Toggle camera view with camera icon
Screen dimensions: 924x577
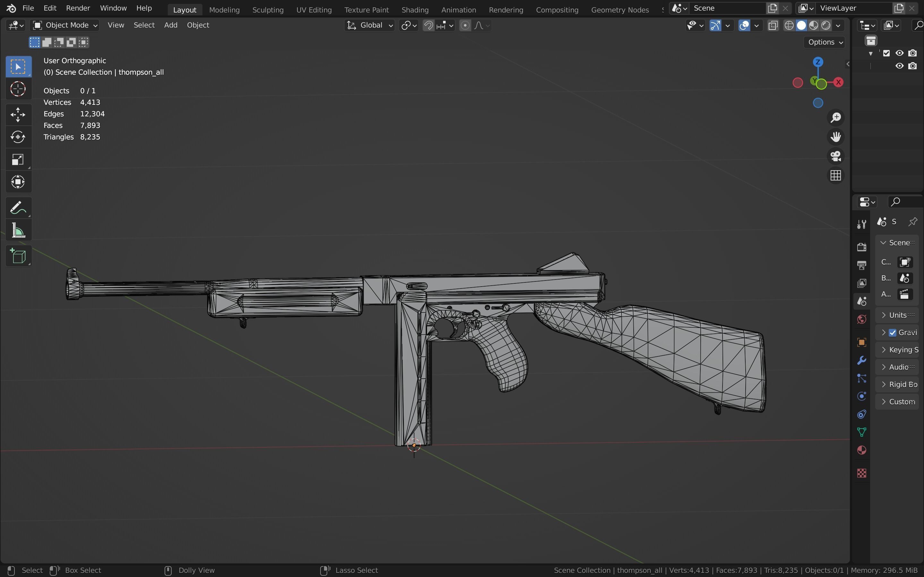click(x=835, y=156)
